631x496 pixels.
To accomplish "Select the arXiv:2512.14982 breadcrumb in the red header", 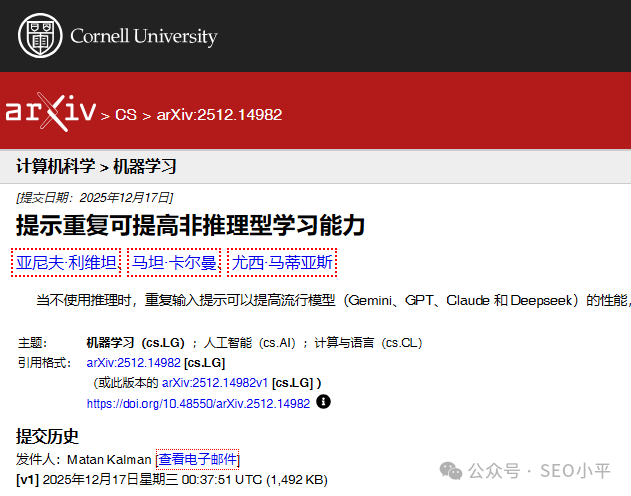I will pos(219,115).
